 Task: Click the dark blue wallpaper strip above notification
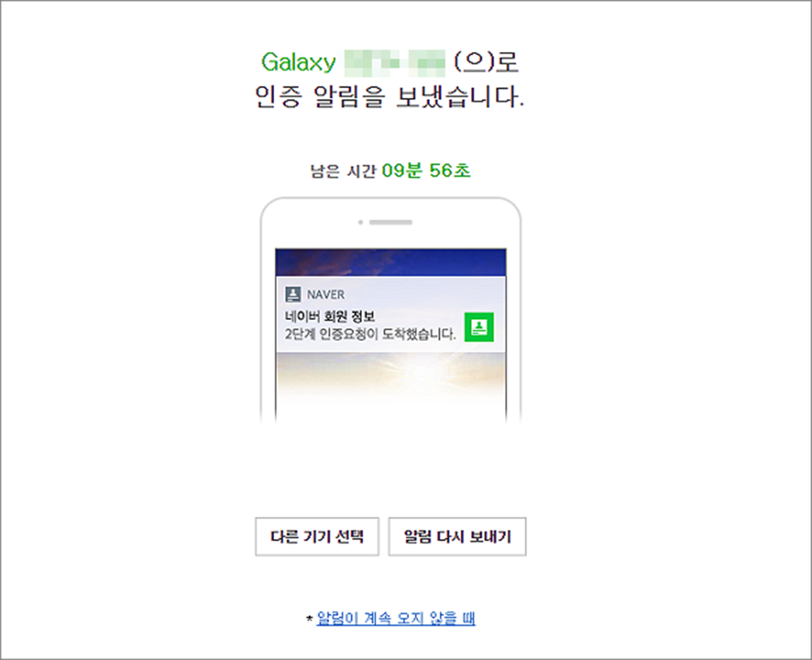click(391, 262)
